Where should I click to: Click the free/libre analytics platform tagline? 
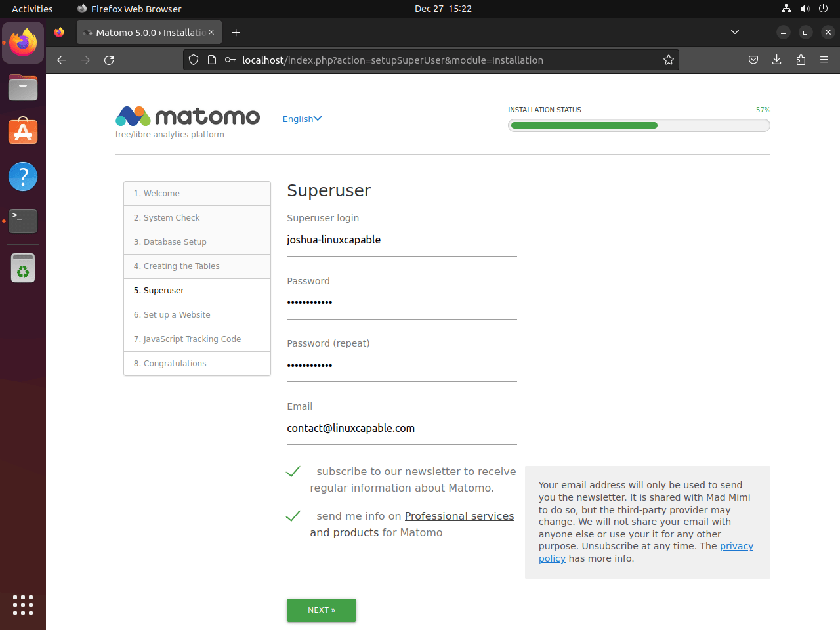point(170,134)
